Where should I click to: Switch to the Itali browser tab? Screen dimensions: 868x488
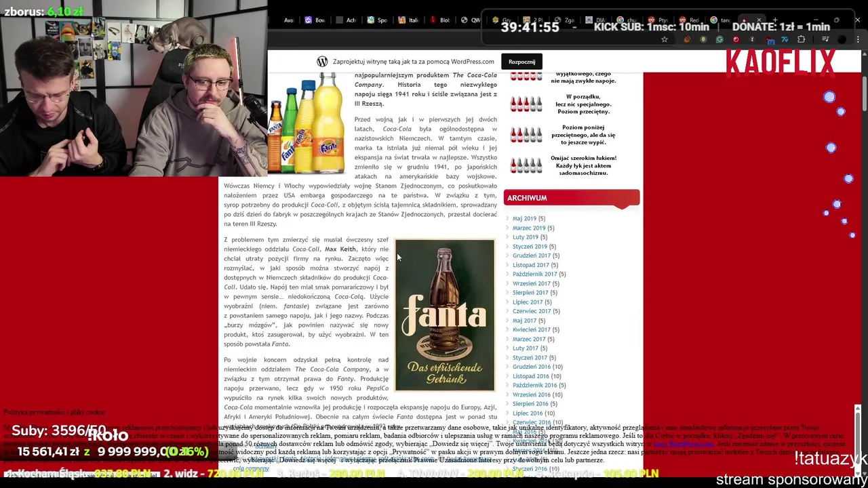pos(409,20)
